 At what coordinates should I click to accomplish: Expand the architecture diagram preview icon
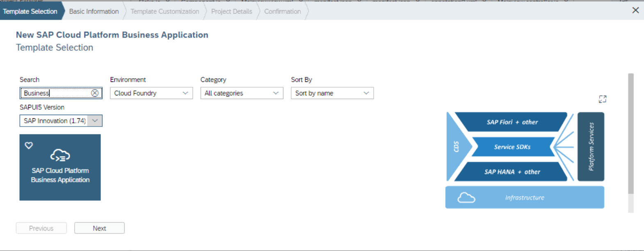(602, 99)
